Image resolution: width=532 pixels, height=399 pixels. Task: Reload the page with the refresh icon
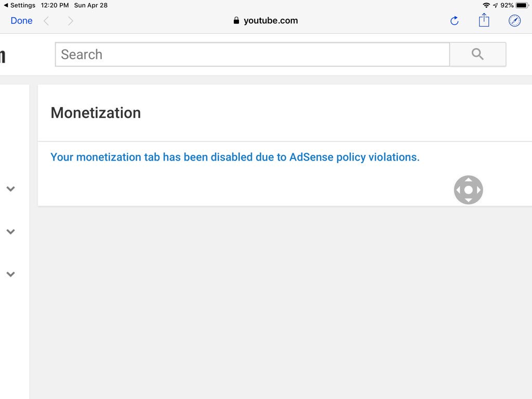(454, 21)
